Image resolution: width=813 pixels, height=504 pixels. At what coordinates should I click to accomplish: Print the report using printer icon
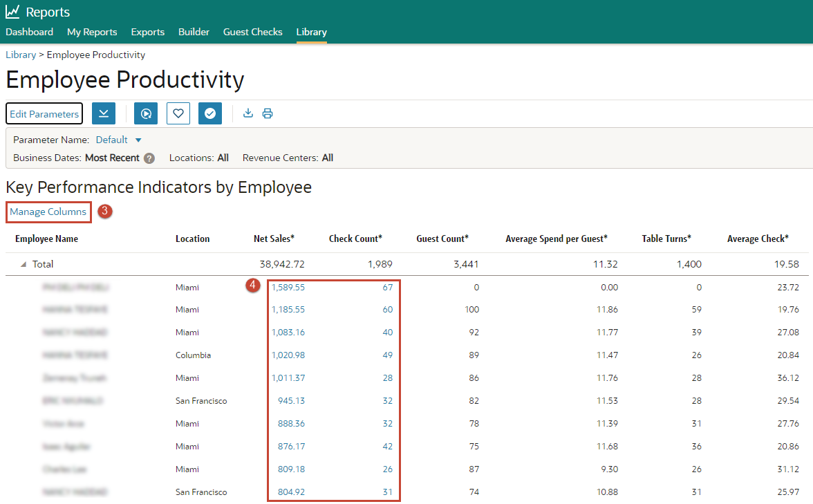268,113
